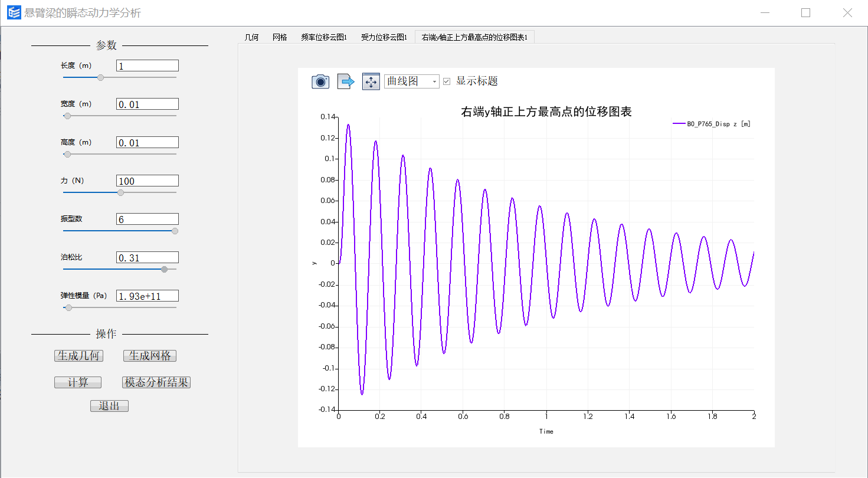
Task: Click the 力 input field showing 100
Action: point(148,181)
